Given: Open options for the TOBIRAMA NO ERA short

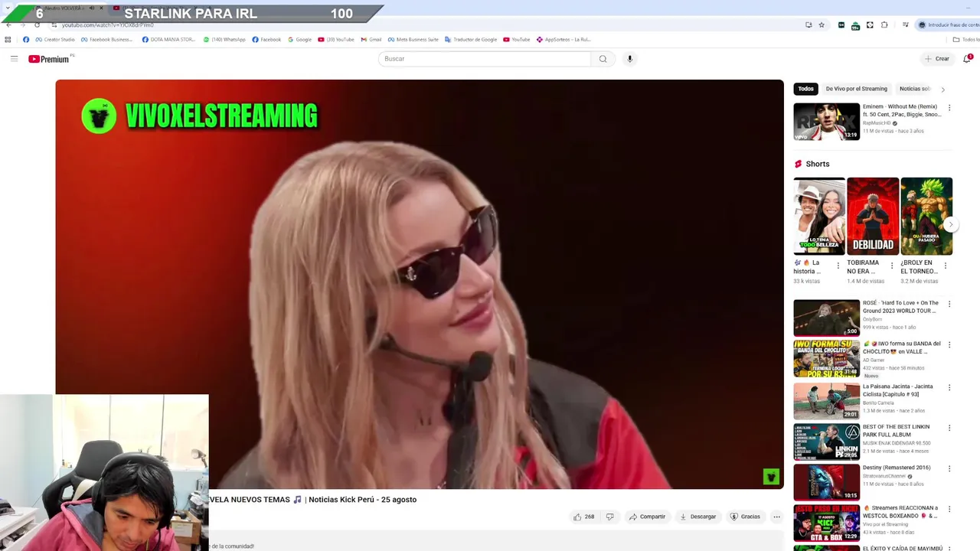Looking at the screenshot, I should click(891, 266).
